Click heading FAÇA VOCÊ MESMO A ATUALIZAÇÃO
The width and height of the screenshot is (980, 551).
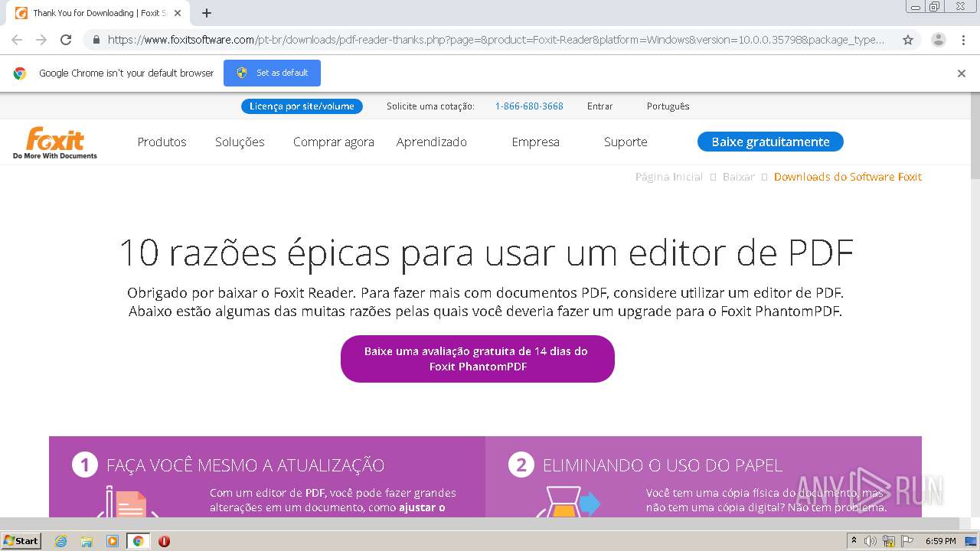(x=246, y=465)
